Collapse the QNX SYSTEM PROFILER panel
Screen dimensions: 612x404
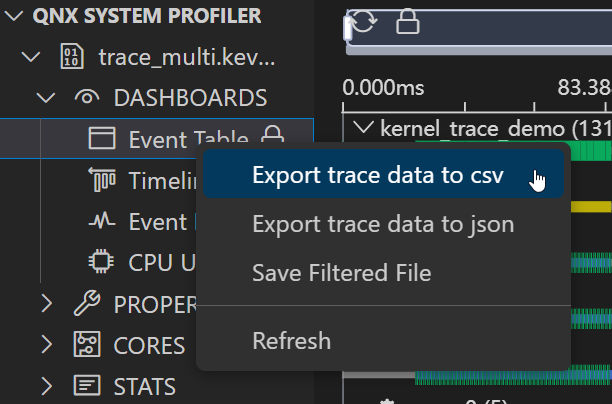point(16,15)
